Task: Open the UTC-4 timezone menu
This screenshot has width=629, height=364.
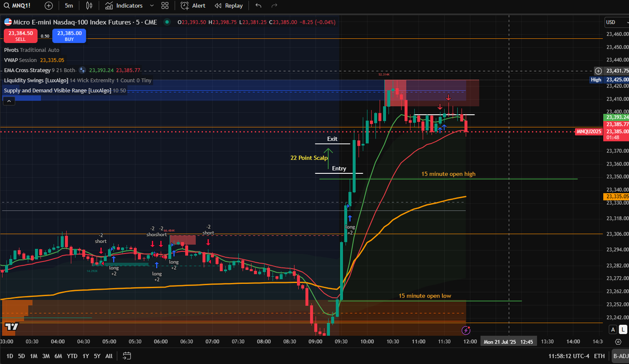Action: 569,356
